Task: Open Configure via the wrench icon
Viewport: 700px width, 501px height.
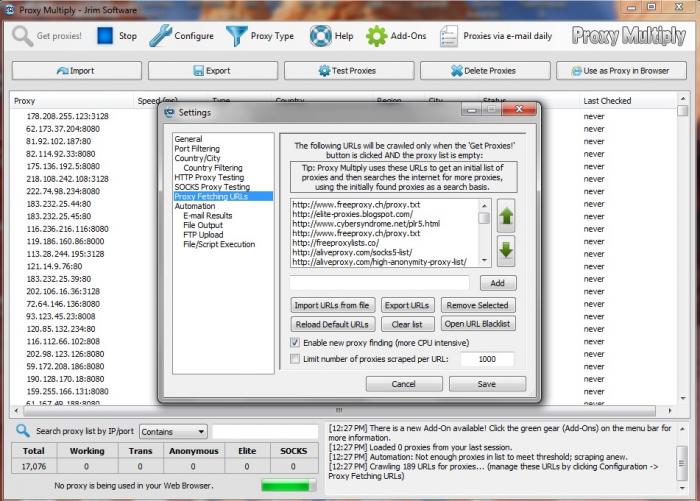Action: [160, 36]
